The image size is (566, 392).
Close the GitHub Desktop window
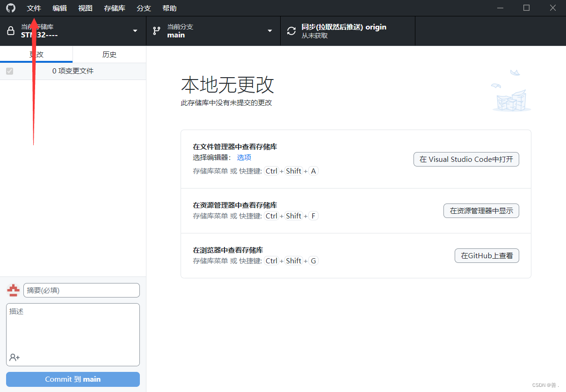[552, 8]
